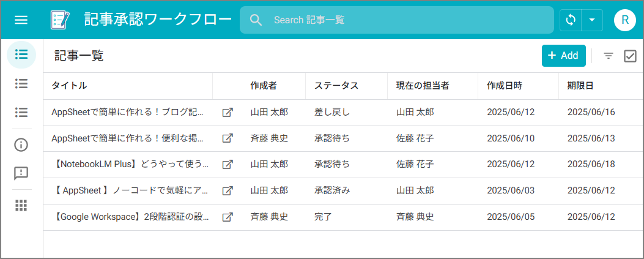Click the 2025/06/03 created date cell
The height and width of the screenshot is (259, 644).
click(x=511, y=191)
